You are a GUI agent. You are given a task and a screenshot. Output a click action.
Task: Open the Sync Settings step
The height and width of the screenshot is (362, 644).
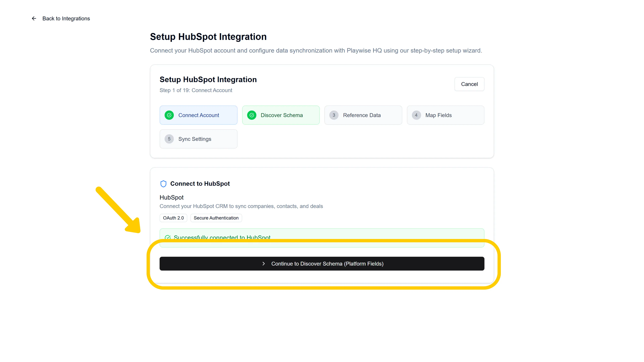tap(198, 139)
